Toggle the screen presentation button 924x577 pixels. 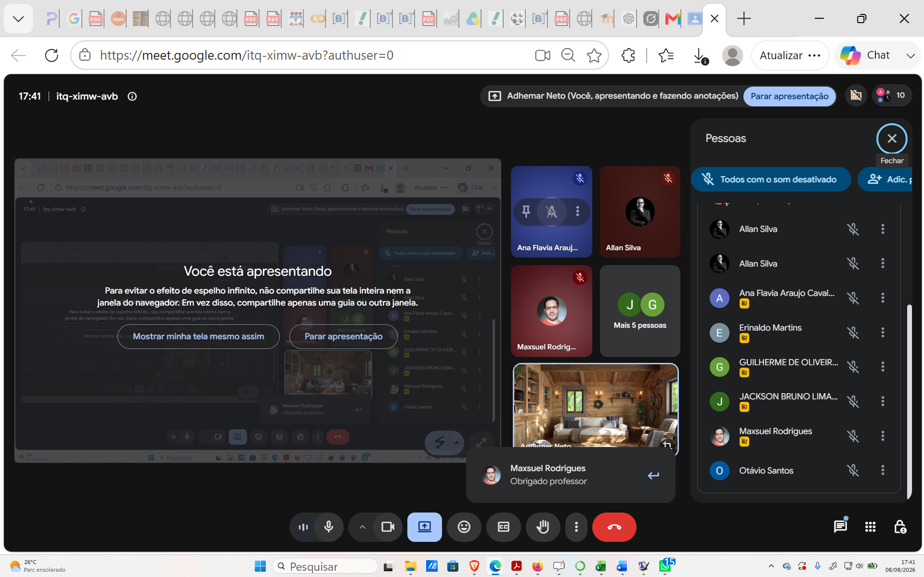click(424, 527)
